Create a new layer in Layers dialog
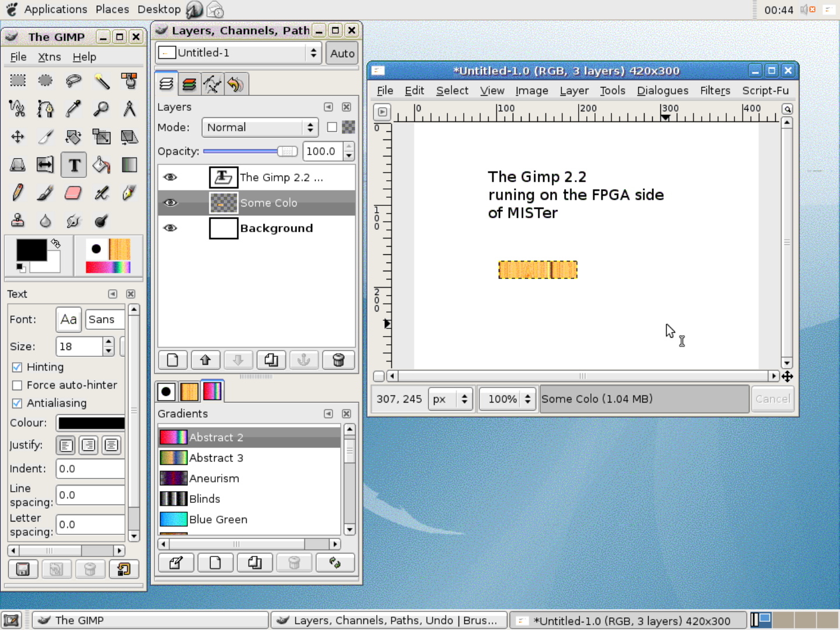 tap(173, 360)
